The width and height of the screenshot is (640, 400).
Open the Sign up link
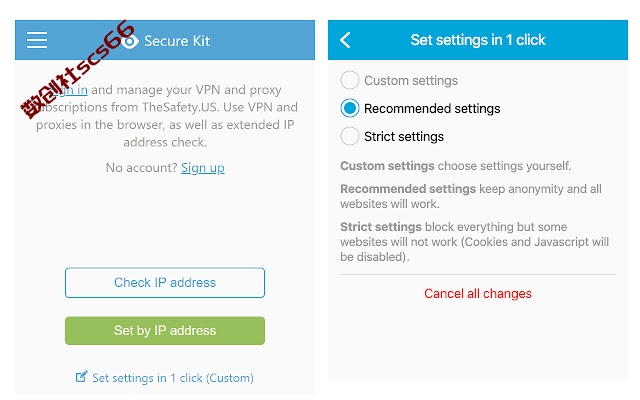(x=203, y=168)
